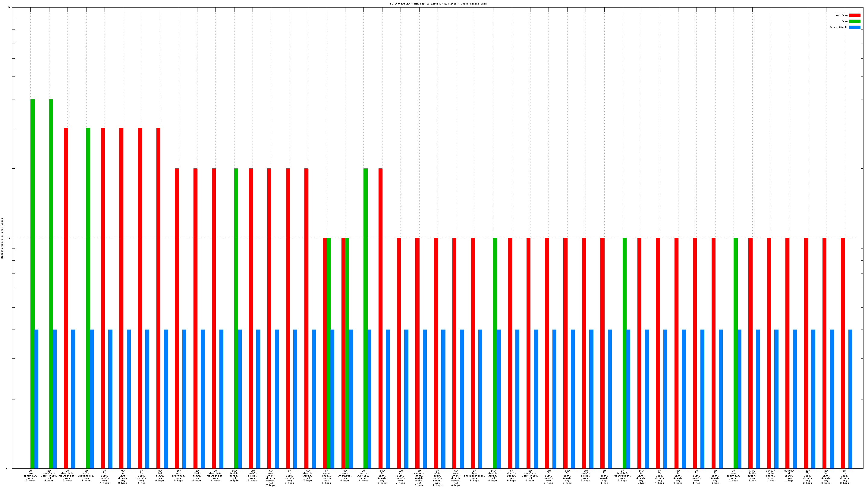
Task: Click the dnsbl.sorbs.net origin axis label
Action: 234,476
